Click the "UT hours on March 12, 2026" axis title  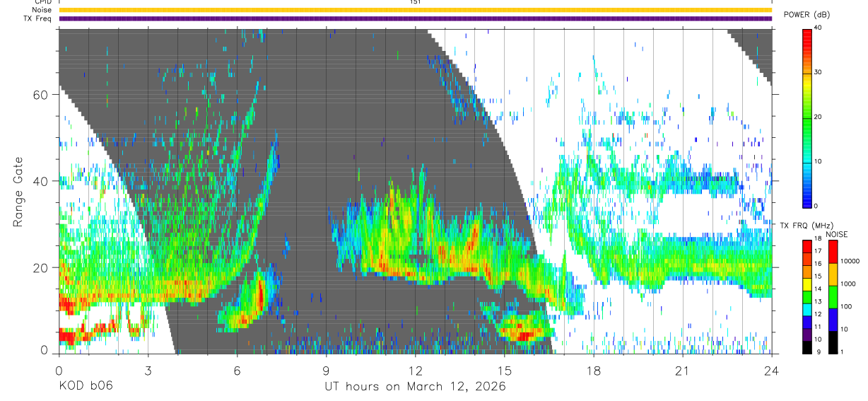pos(416,386)
